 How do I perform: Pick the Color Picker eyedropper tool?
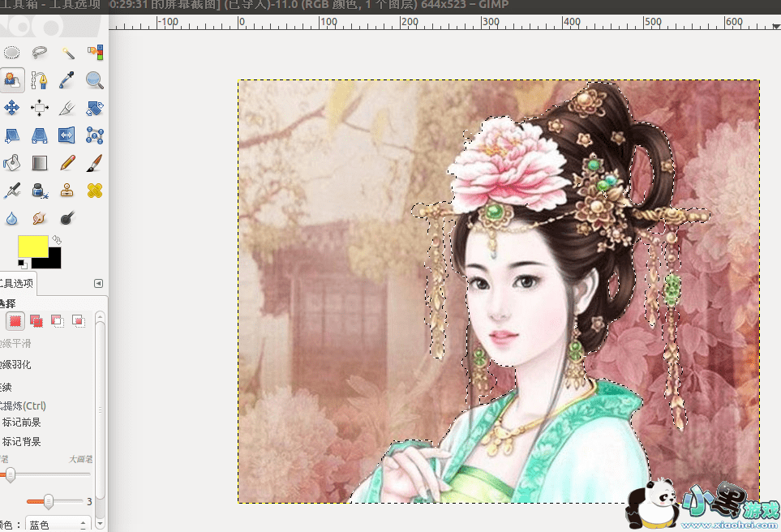[x=67, y=80]
